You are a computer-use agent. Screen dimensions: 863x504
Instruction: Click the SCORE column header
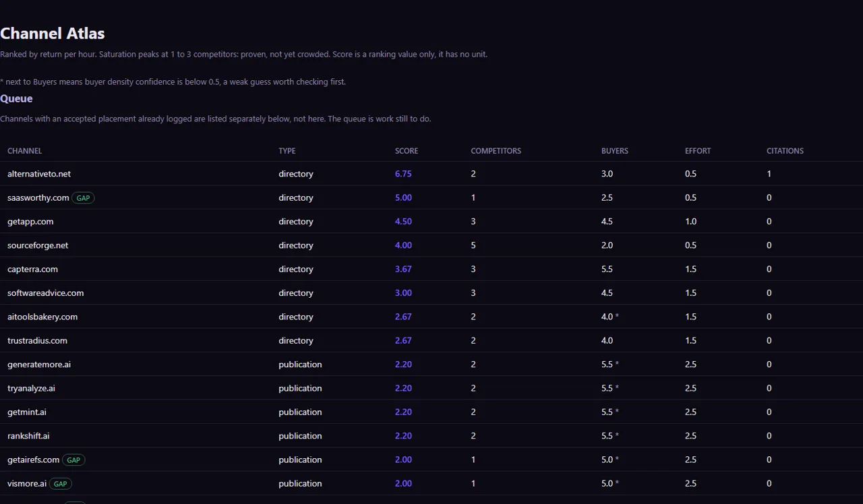coord(407,151)
